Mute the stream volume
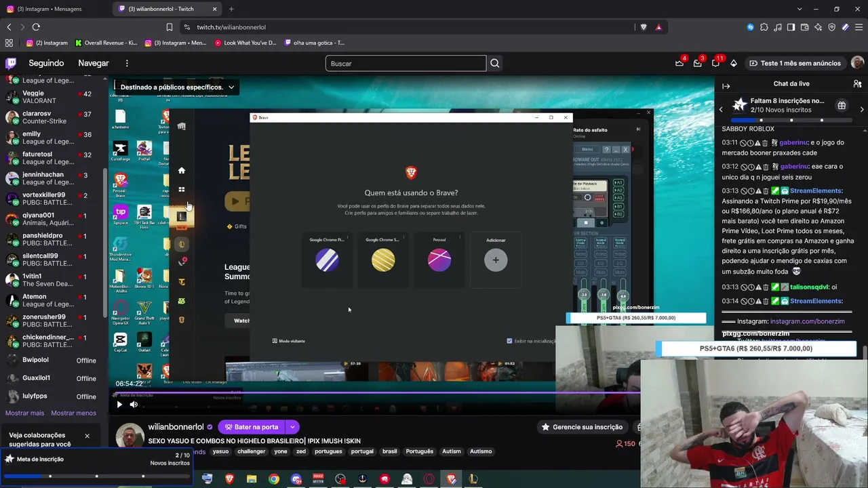 pos(134,405)
